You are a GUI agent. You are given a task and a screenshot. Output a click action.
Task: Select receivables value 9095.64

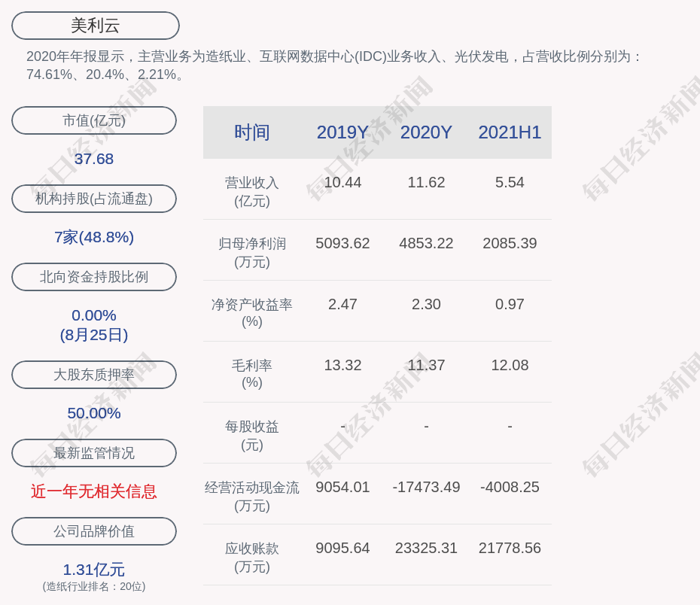click(342, 548)
